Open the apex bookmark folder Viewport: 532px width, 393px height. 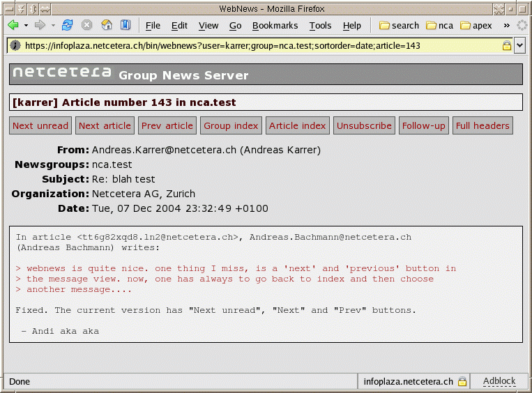[x=476, y=25]
